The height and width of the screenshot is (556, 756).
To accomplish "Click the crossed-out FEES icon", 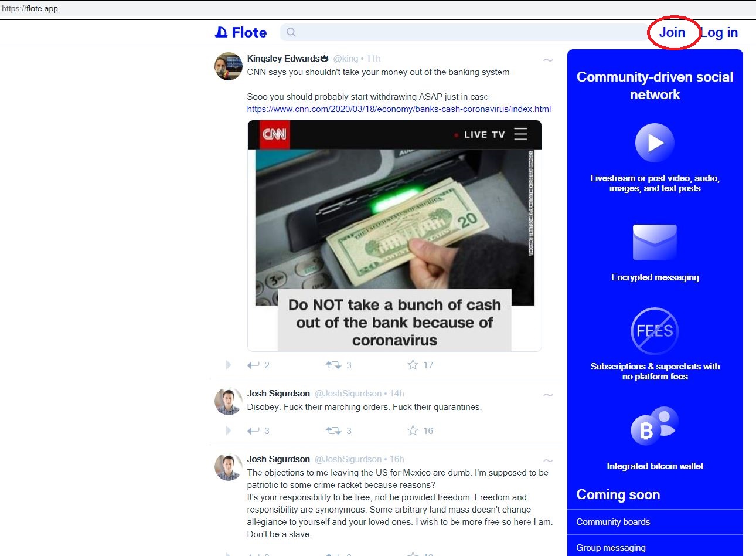I will coord(655,331).
